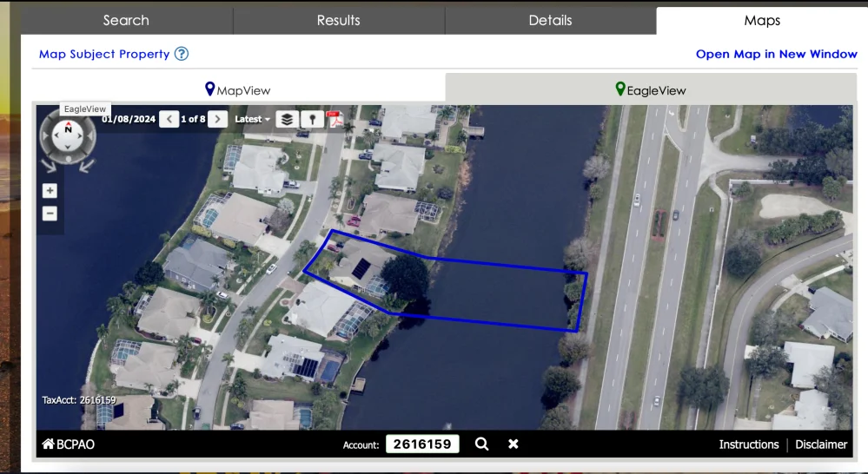This screenshot has height=474, width=868.
Task: Open the map layers stack icon
Action: (287, 119)
